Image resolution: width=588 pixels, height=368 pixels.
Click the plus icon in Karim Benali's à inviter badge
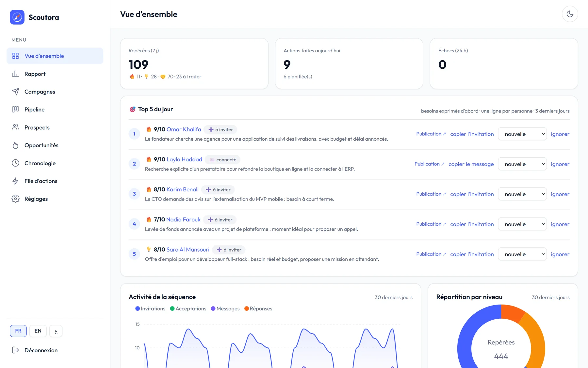pos(208,190)
